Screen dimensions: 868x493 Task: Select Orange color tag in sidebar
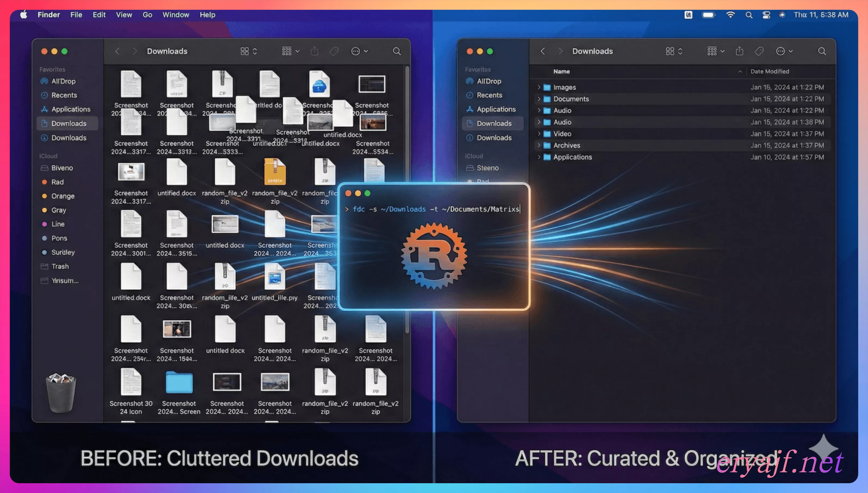[x=63, y=196]
